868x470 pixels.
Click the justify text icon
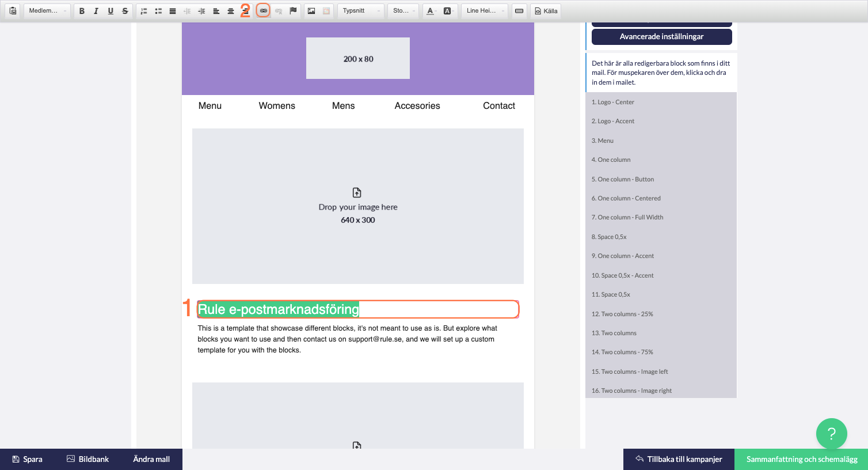pyautogui.click(x=173, y=11)
